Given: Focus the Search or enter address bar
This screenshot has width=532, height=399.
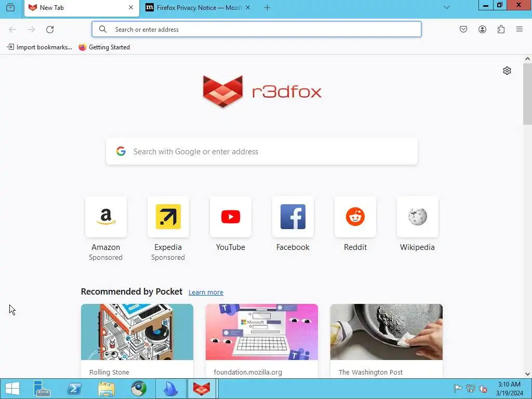Looking at the screenshot, I should click(257, 29).
